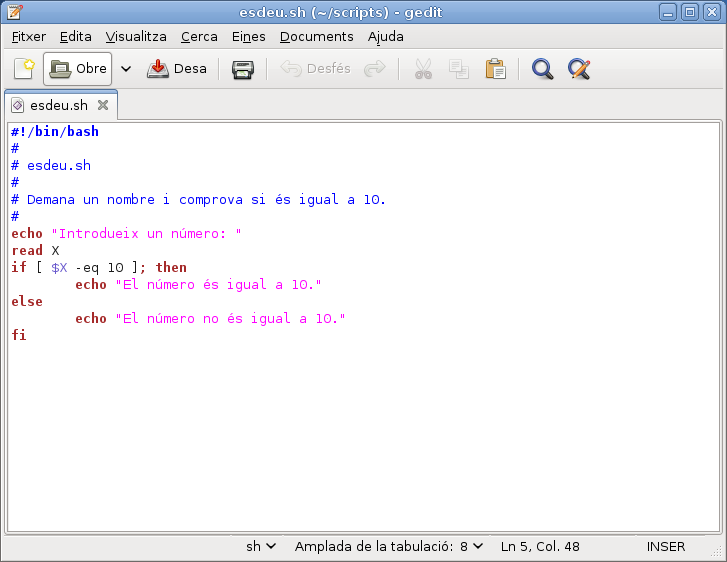Open Find with the magnifier icon

[542, 69]
